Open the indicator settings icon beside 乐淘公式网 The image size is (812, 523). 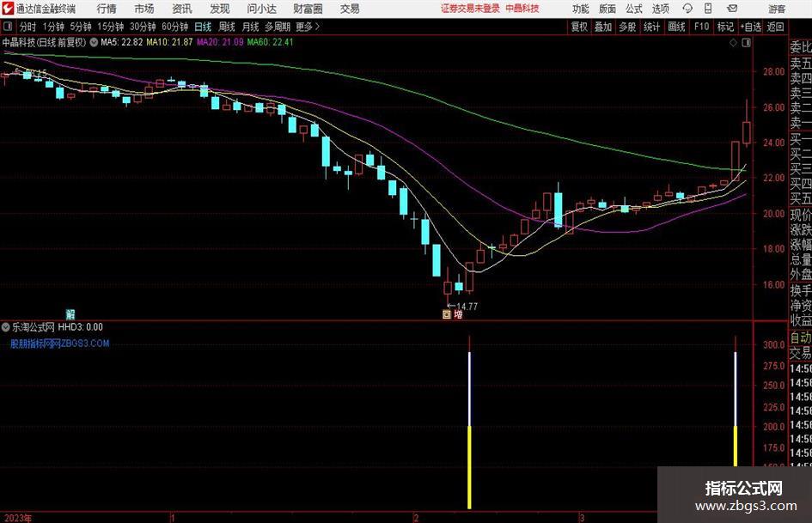tap(6, 327)
